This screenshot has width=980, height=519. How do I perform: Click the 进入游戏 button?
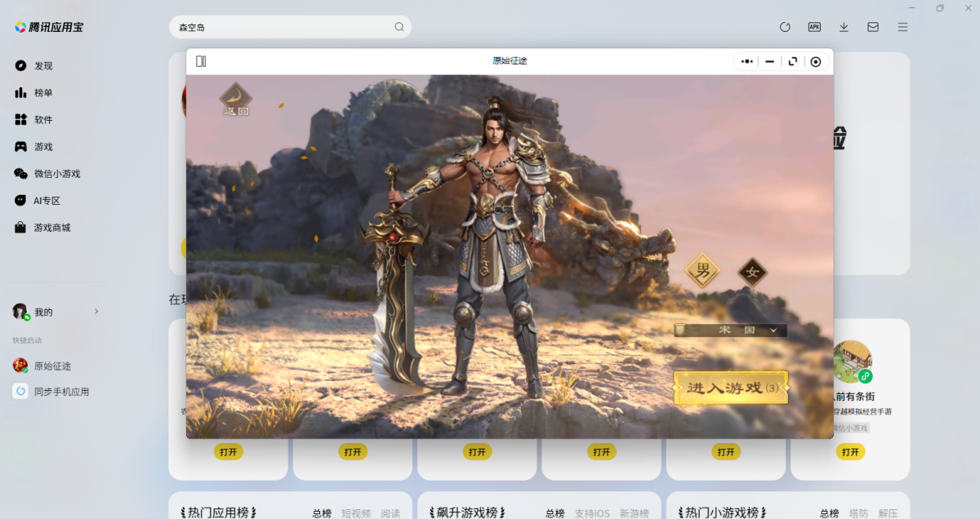pos(731,388)
